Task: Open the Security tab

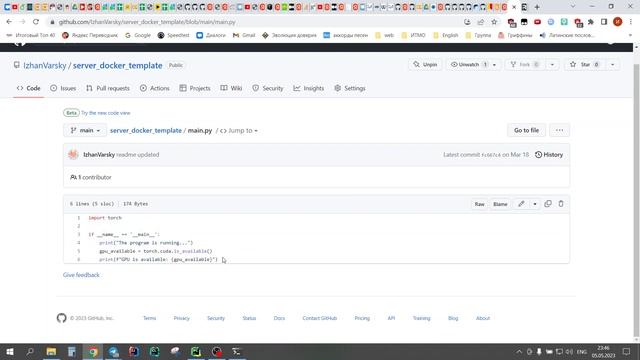Action: (268, 88)
